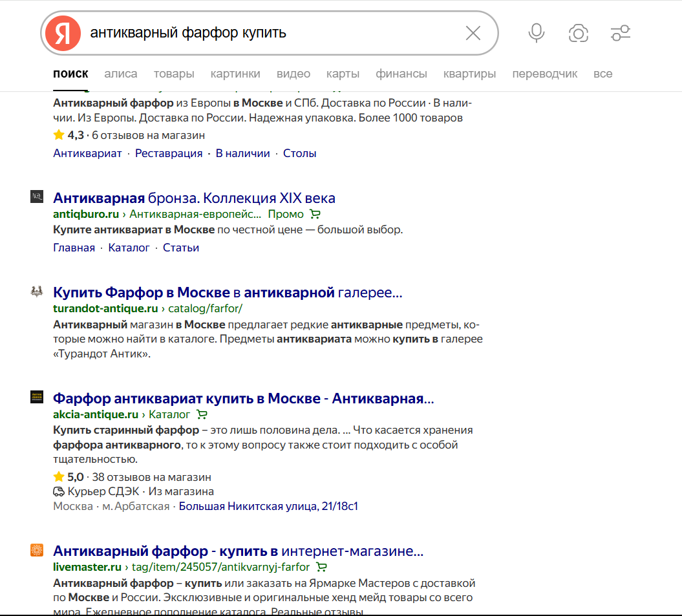682x616 pixels.
Task: Click the turandot-antique.ru site favicon
Action: (x=36, y=292)
